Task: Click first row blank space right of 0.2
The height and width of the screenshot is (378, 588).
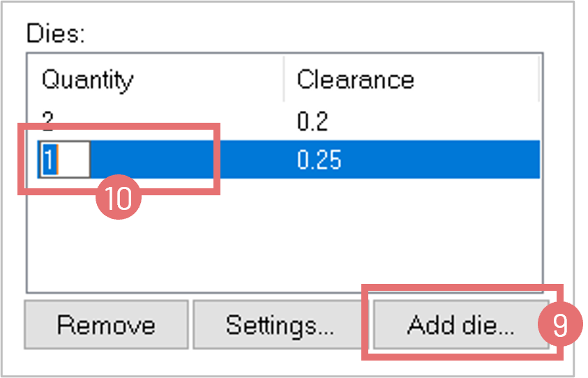Action: [x=432, y=122]
